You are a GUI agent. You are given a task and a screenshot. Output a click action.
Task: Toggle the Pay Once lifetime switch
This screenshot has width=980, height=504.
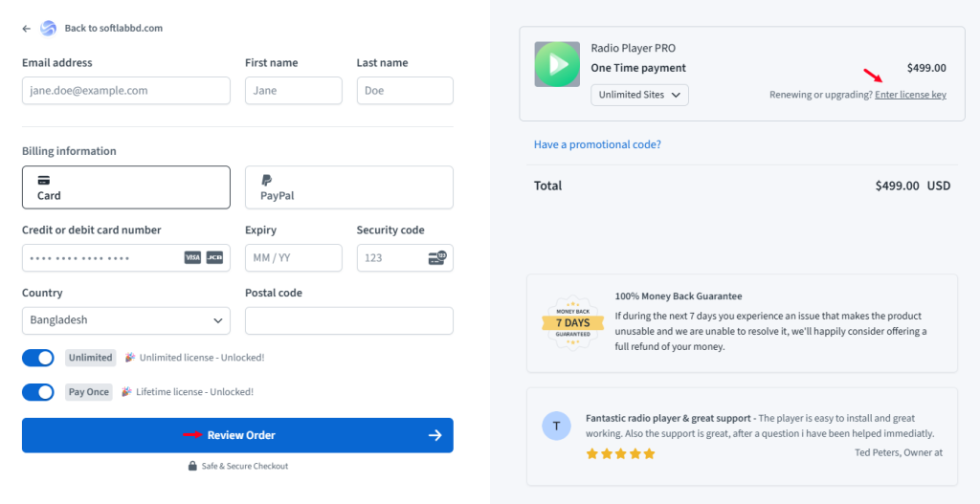pos(38,392)
